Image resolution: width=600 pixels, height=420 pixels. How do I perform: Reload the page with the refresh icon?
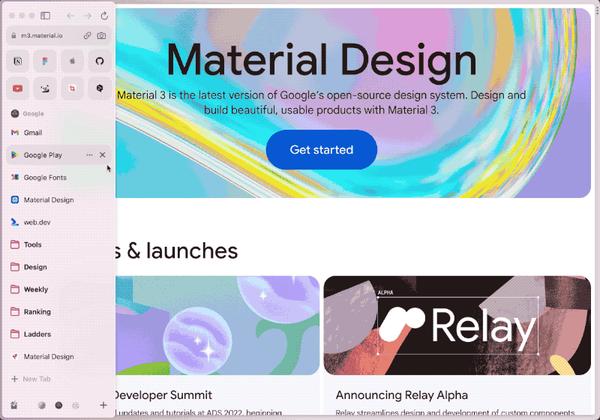coord(104,16)
